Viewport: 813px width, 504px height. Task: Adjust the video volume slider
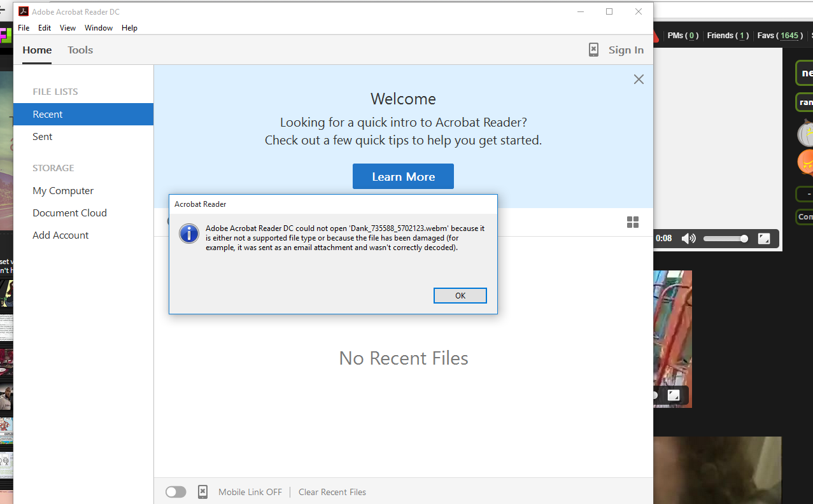click(x=725, y=239)
